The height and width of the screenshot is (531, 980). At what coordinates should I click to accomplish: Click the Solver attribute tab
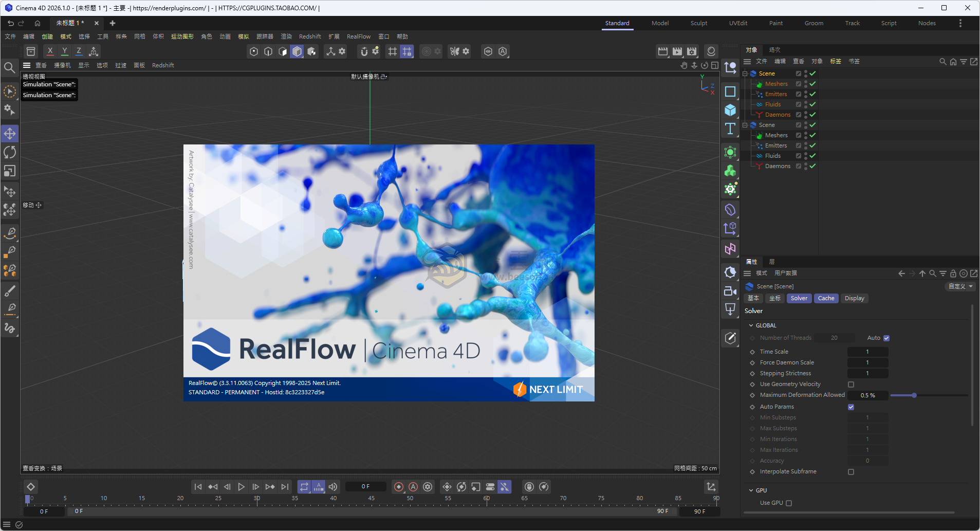[799, 298]
